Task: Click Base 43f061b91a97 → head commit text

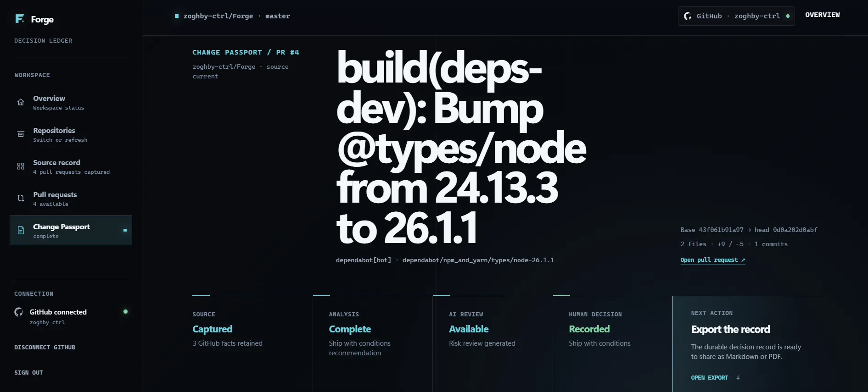Action: 749,230
